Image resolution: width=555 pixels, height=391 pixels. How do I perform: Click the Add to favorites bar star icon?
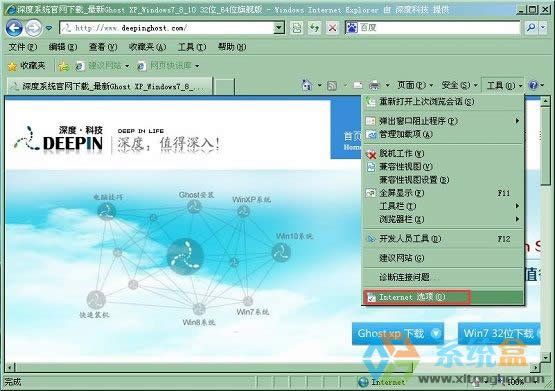point(64,66)
